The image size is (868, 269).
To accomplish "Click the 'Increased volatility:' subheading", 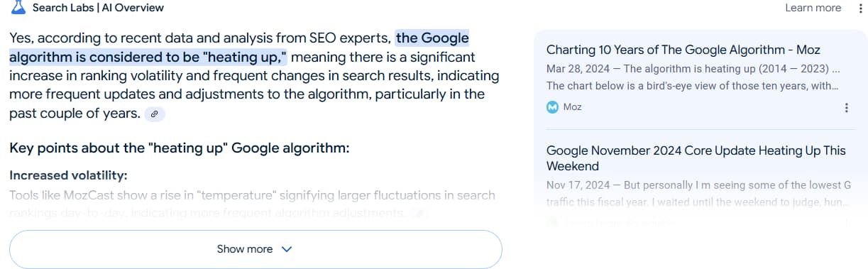I will 68,175.
